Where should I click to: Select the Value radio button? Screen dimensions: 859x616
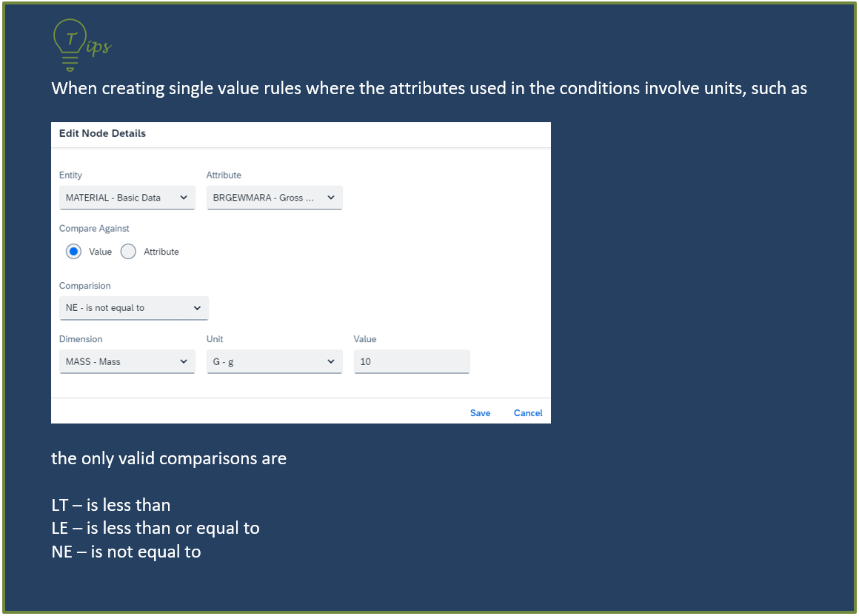[x=73, y=251]
